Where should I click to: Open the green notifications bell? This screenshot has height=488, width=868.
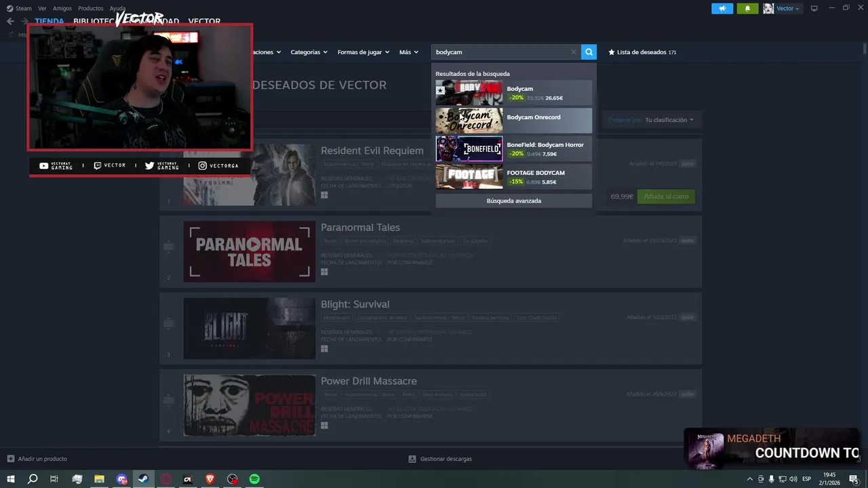[747, 8]
